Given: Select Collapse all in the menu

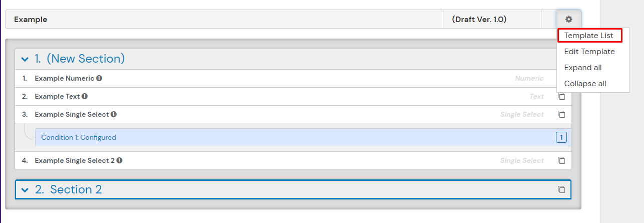Looking at the screenshot, I should pos(585,84).
